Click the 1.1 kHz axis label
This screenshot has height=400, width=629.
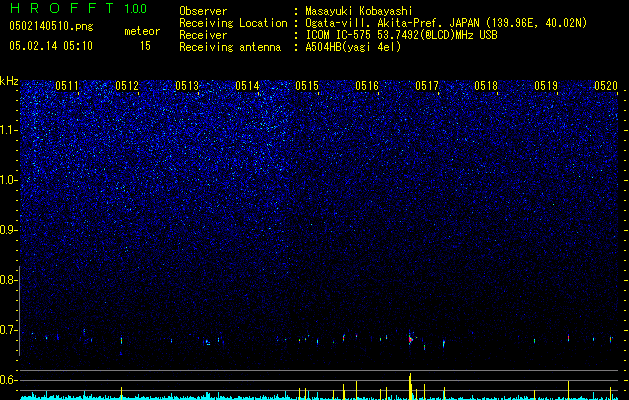click(x=9, y=130)
